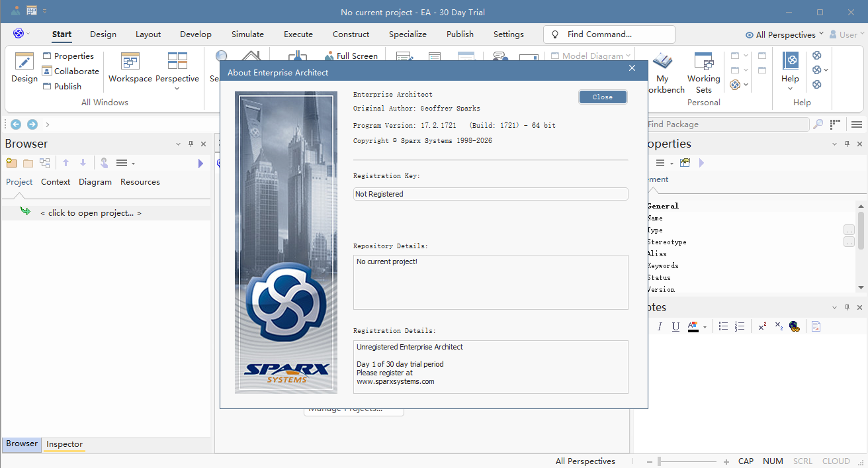Click the top Sparx icon in Help group
Viewport: 868px width, 468px height.
[817, 56]
